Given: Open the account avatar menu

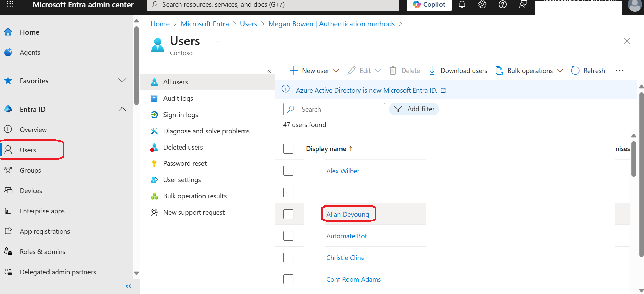Looking at the screenshot, I should 635,5.
